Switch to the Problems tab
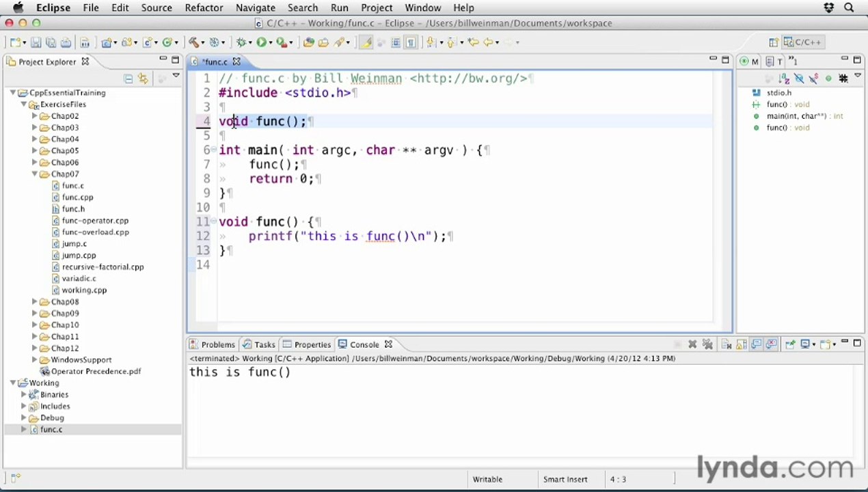This screenshot has width=868, height=492. coord(212,344)
